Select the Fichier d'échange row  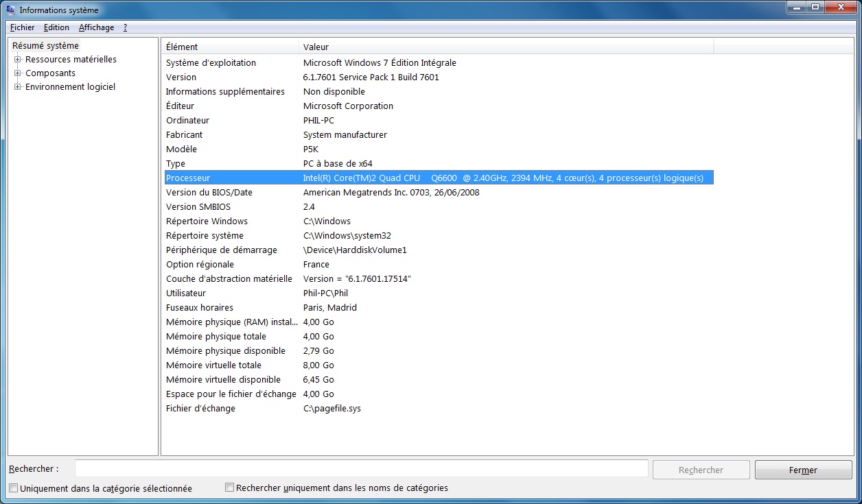tap(438, 408)
